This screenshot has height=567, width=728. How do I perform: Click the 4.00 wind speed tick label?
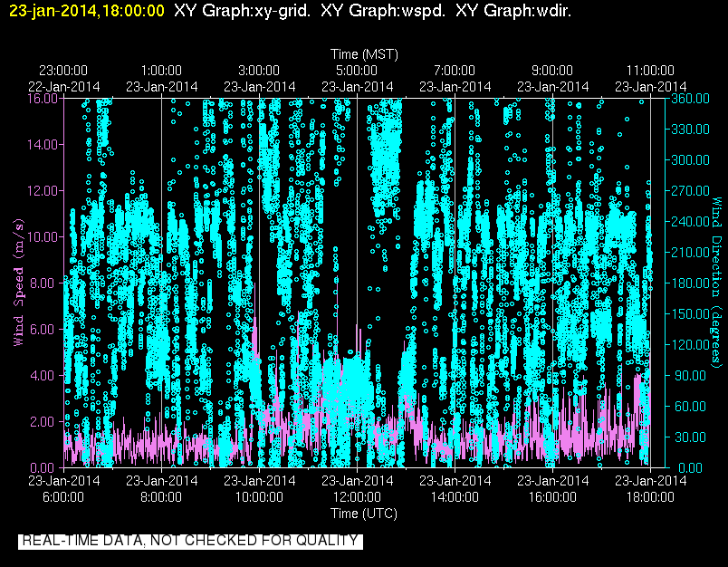click(44, 375)
